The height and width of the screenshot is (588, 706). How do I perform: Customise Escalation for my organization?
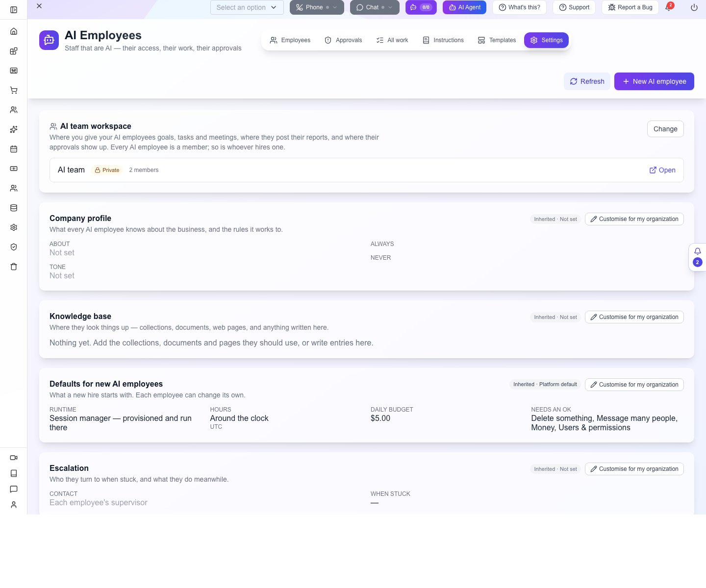[x=634, y=469]
